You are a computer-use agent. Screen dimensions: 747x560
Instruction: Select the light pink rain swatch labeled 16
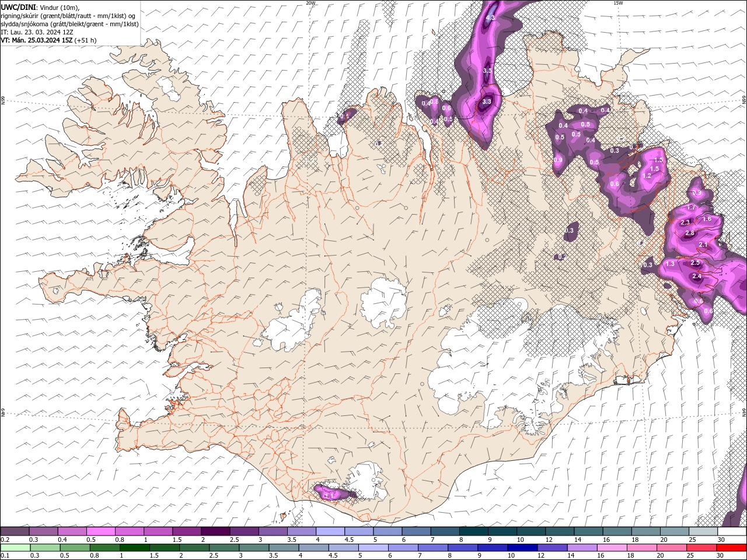pyautogui.click(x=612, y=548)
